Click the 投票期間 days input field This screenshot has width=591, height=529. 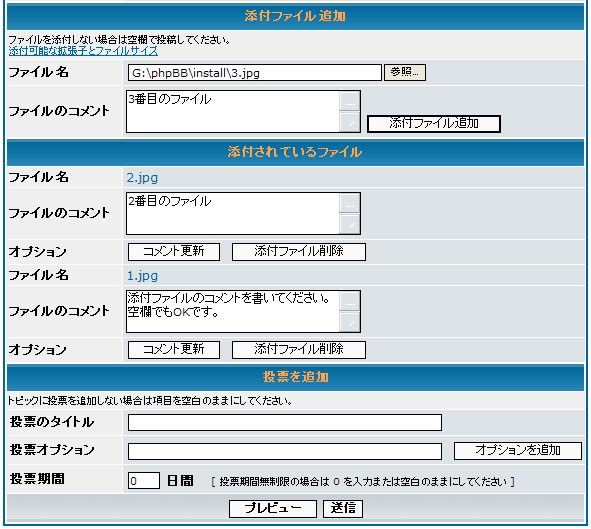tap(144, 480)
